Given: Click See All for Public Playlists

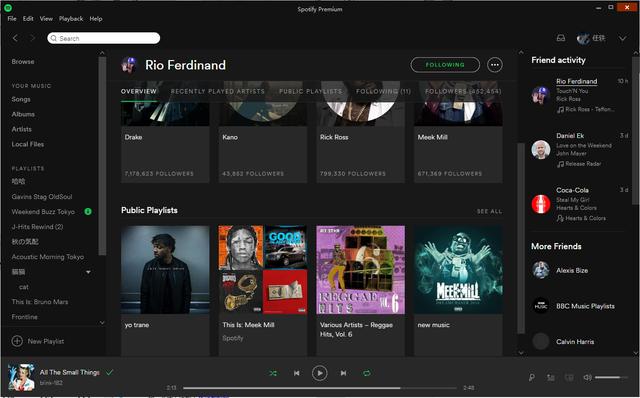Looking at the screenshot, I should tap(489, 211).
